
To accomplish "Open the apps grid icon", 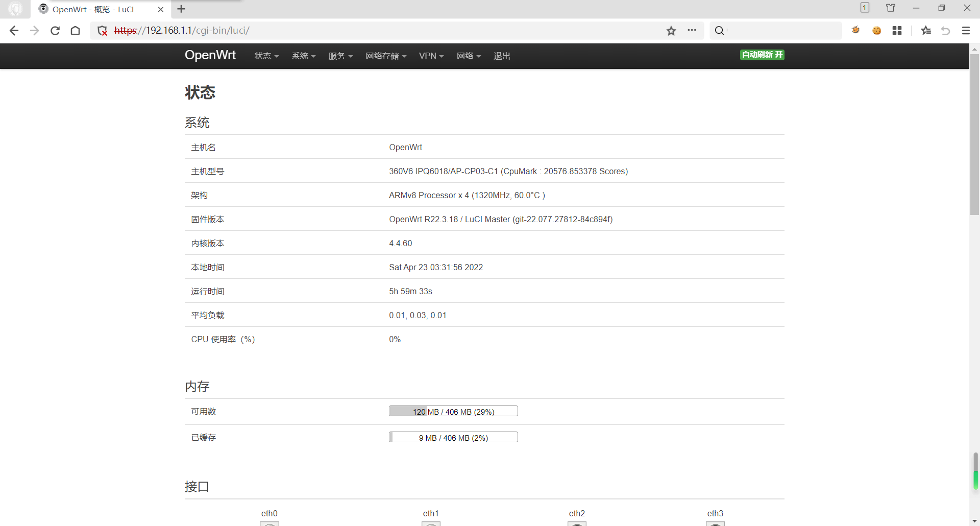I will pos(897,31).
